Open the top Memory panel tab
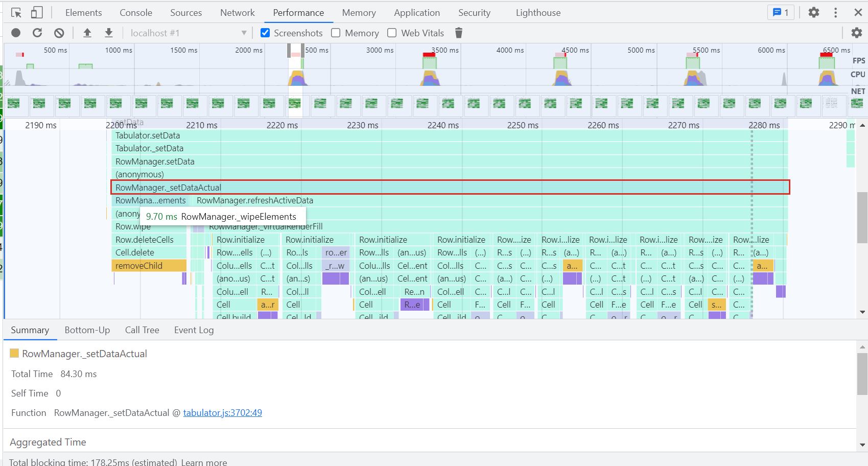This screenshot has height=466, width=868. coord(359,12)
